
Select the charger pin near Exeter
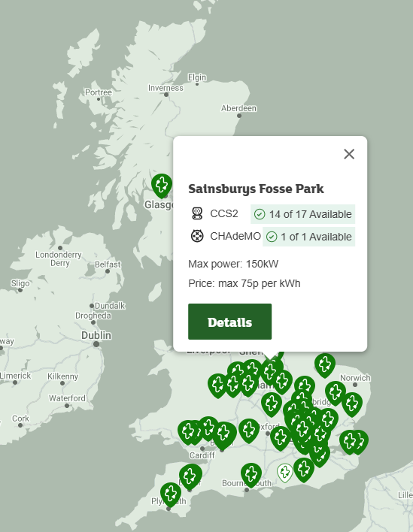coord(190,476)
